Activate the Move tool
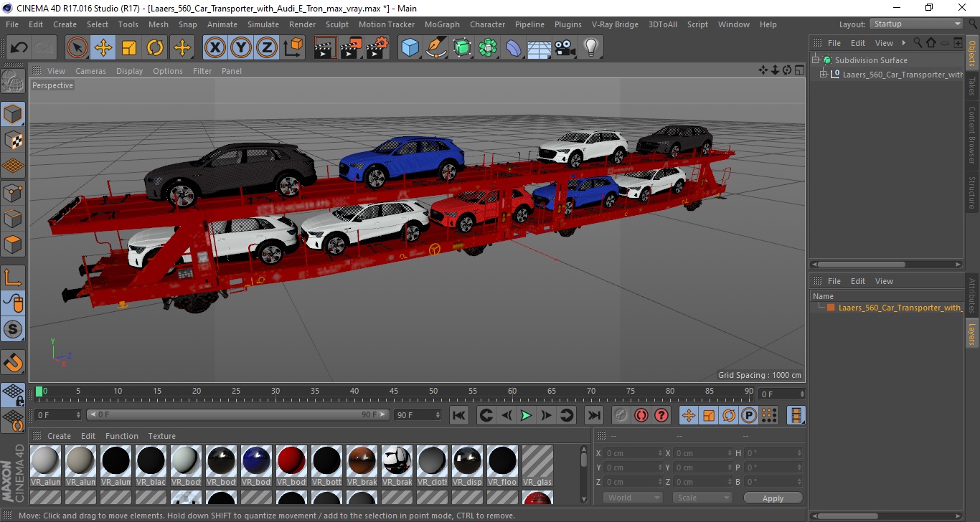Viewport: 980px width, 522px height. (103, 48)
